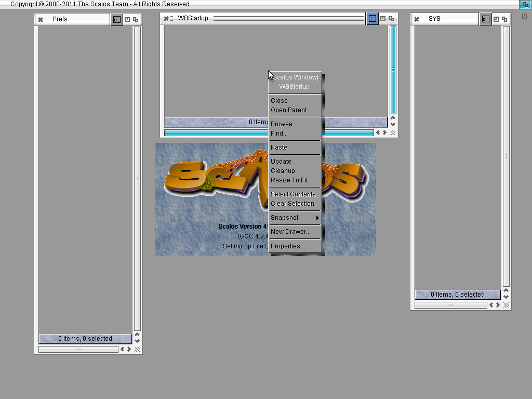Click the small desktop icon below the screen depth gadget

click(x=524, y=16)
